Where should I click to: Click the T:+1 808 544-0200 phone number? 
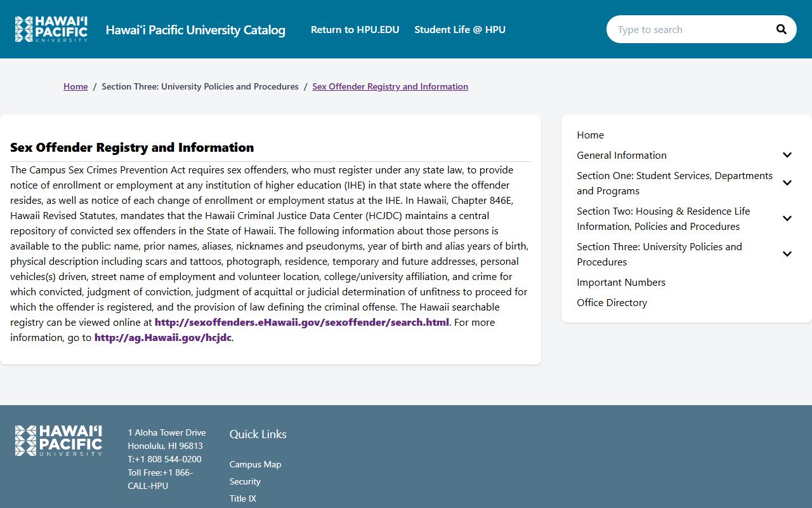click(164, 459)
